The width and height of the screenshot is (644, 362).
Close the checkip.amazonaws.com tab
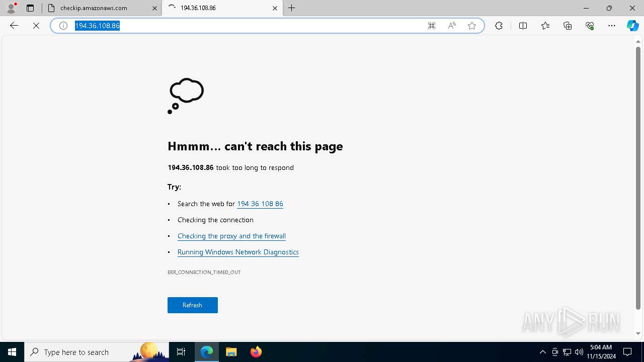(154, 8)
